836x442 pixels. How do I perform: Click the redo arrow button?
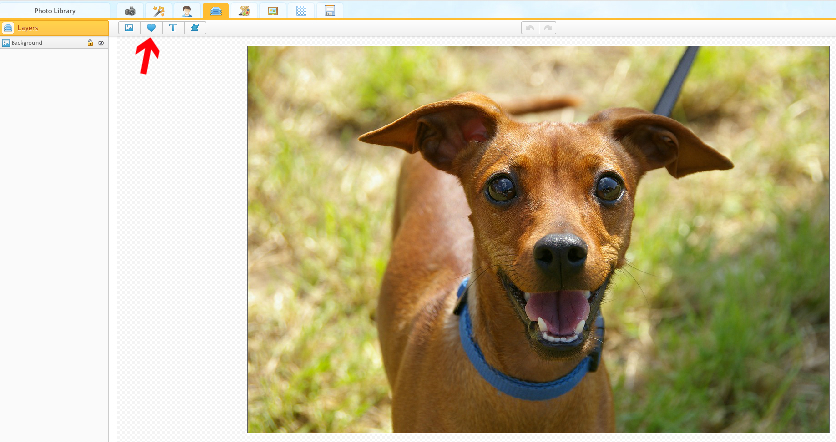pyautogui.click(x=547, y=28)
